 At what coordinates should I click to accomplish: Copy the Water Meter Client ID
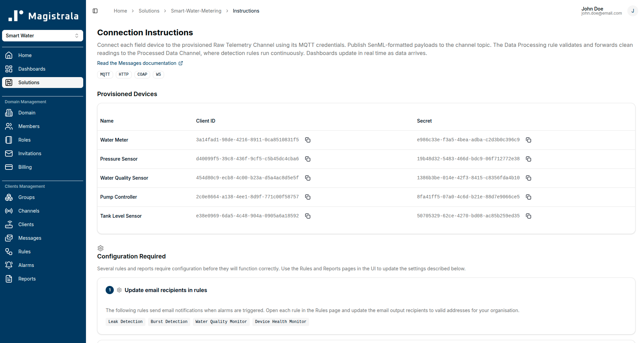pos(308,140)
